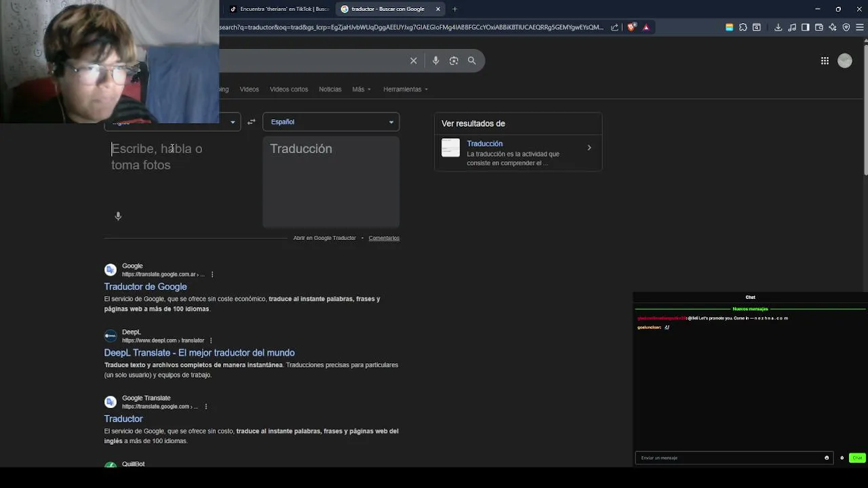Click the Ver resultados de heading
Viewport: 868px width, 488px height.
pyautogui.click(x=473, y=123)
